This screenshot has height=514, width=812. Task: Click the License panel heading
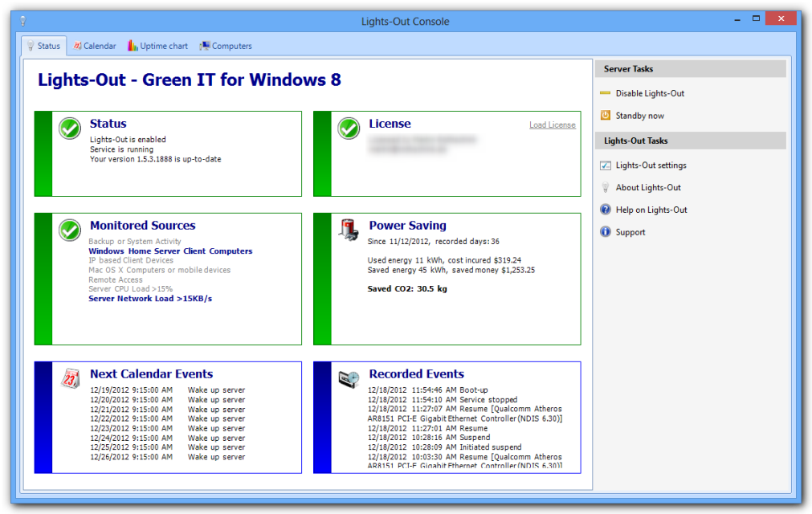[390, 123]
